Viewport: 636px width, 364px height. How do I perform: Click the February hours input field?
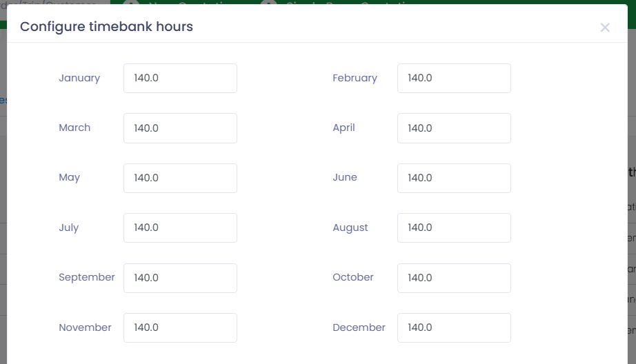click(x=454, y=78)
